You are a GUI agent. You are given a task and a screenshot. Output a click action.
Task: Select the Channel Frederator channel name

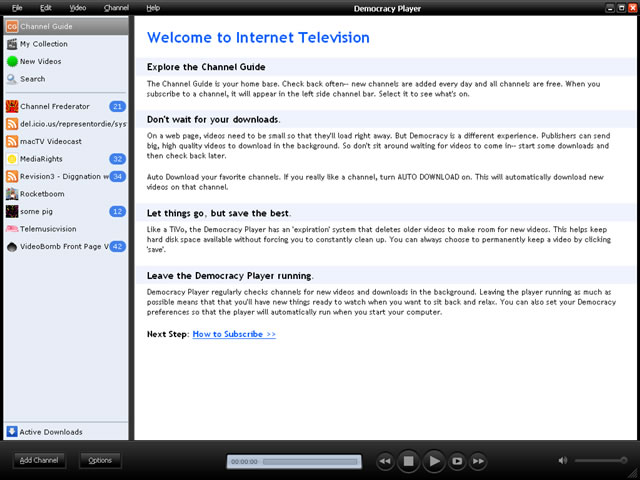click(55, 107)
